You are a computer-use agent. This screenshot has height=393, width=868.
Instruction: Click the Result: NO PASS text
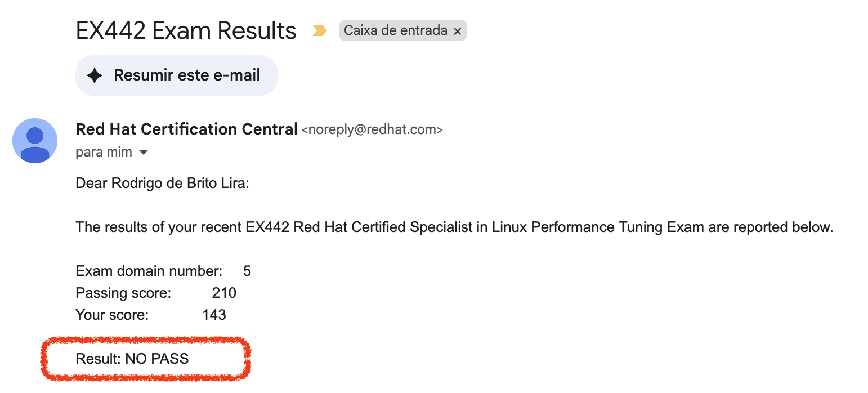pos(132,359)
